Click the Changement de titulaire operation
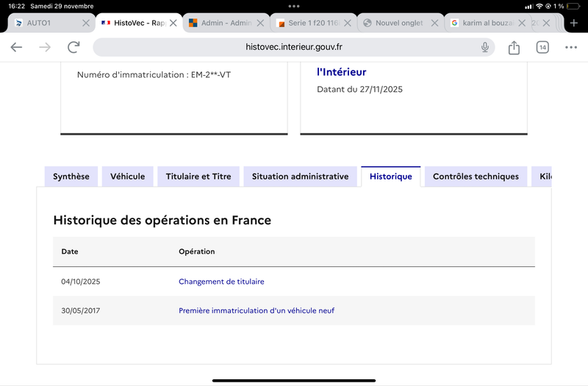Viewport: 588px width, 386px height. tap(221, 282)
